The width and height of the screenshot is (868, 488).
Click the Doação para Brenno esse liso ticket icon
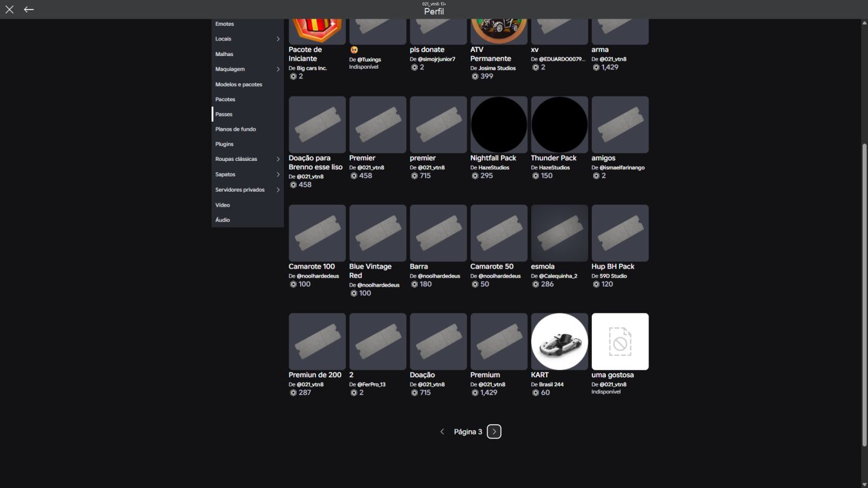(317, 125)
